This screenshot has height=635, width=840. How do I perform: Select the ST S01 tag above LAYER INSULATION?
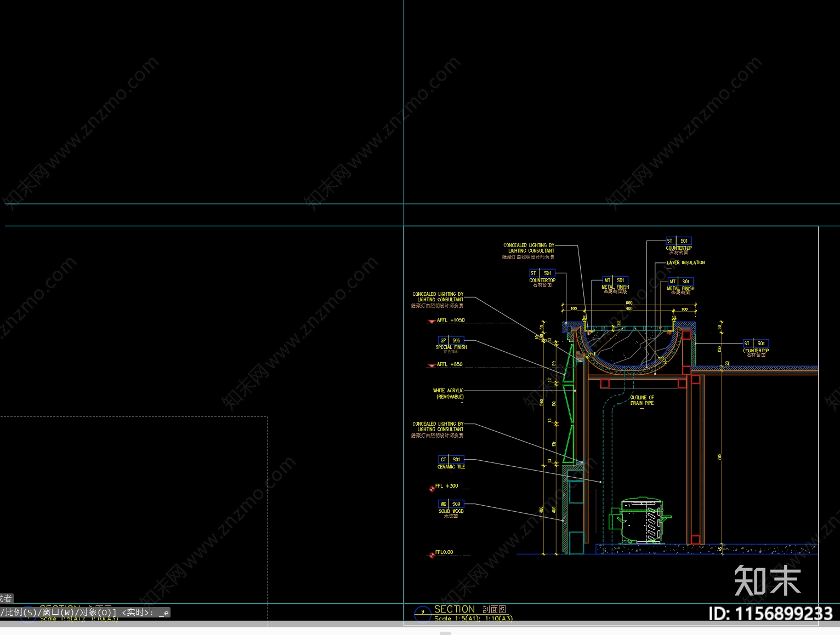[x=679, y=241]
